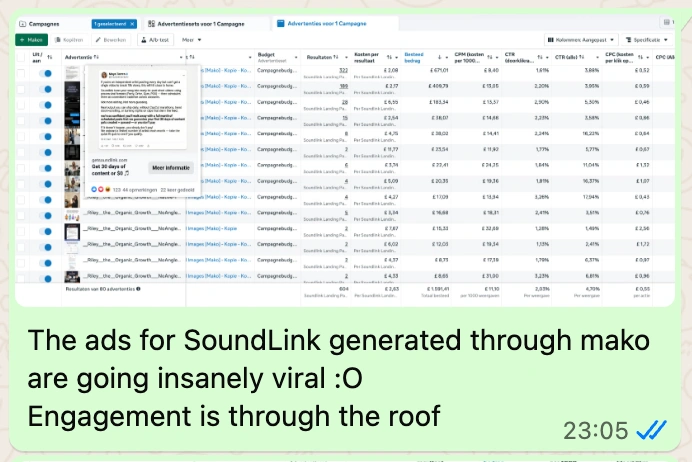The image size is (692, 462).
Task: Turn off the ad toggle in the £ 409,79 row
Action: [45, 89]
